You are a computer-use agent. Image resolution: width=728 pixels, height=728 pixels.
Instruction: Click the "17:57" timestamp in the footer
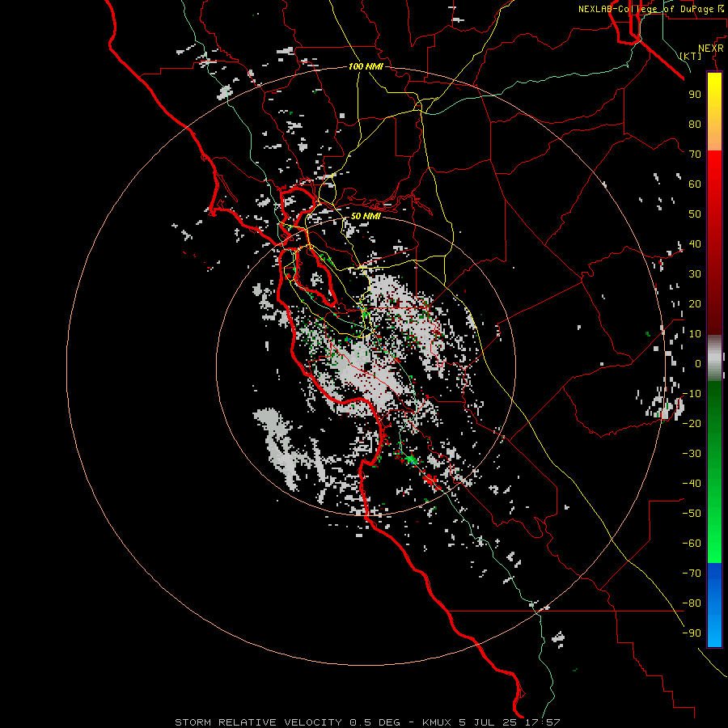point(543,722)
